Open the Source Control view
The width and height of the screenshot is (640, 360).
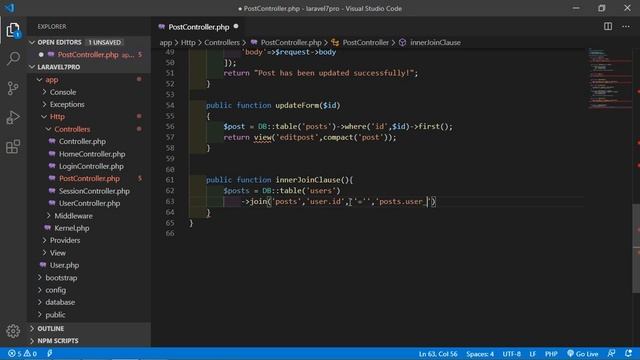[13, 88]
